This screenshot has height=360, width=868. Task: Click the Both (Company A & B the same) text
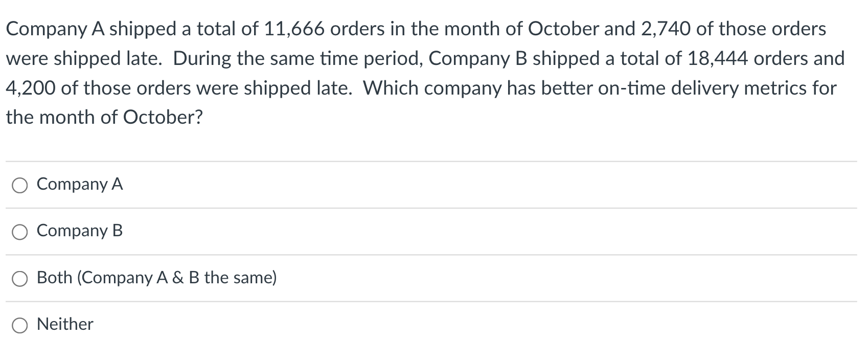(156, 278)
